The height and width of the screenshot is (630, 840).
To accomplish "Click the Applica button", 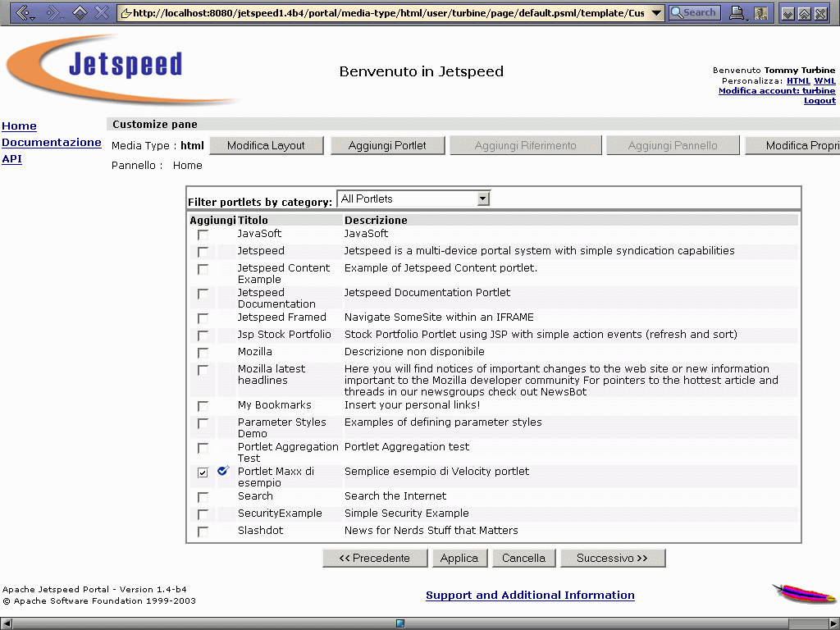I will [x=459, y=558].
